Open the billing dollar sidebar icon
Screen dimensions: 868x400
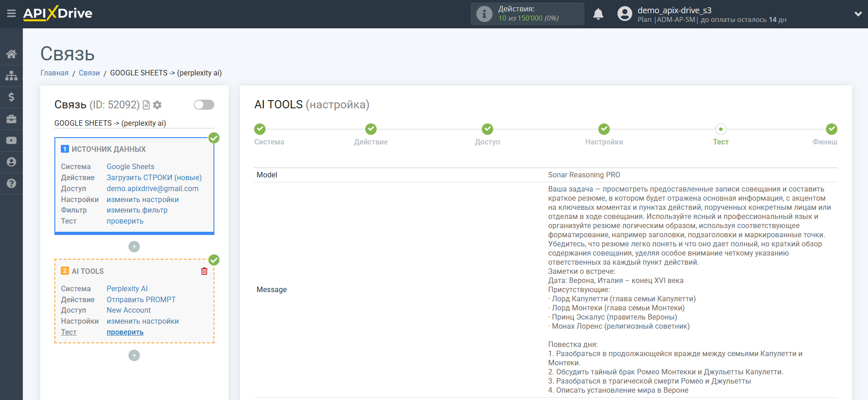(11, 97)
